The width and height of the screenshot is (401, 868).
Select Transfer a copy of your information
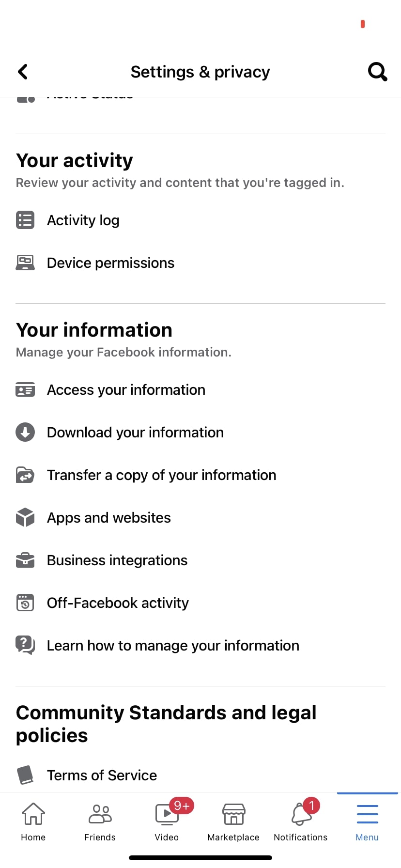161,475
